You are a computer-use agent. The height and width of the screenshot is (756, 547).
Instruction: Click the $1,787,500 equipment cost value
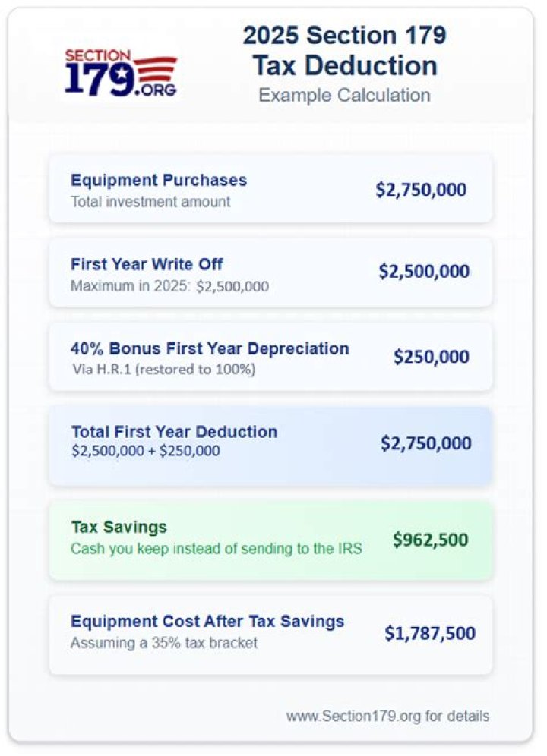(x=429, y=633)
